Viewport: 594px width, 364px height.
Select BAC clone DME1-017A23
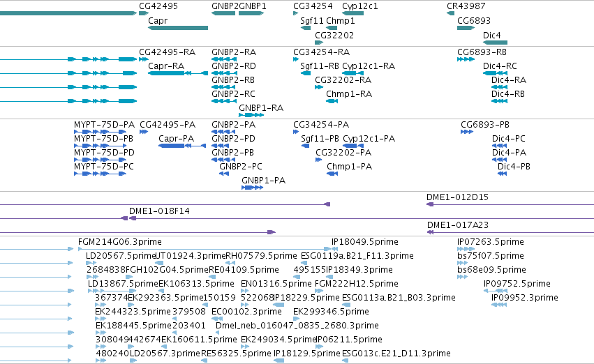458,225
